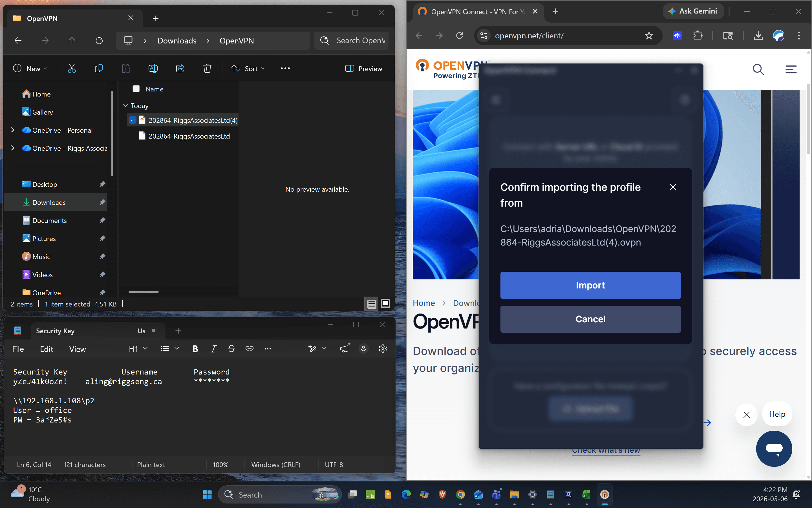
Task: Open Chrome downloads icon
Action: pos(758,36)
